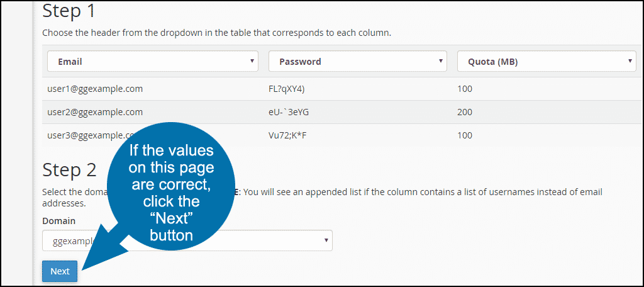
Task: Click the Step 1 heading
Action: 69,11
